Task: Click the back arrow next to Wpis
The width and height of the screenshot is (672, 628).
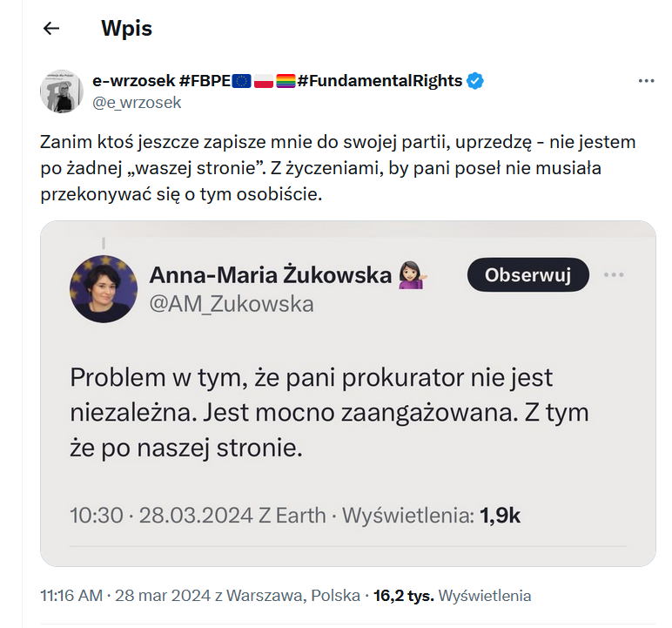Action: [51, 28]
